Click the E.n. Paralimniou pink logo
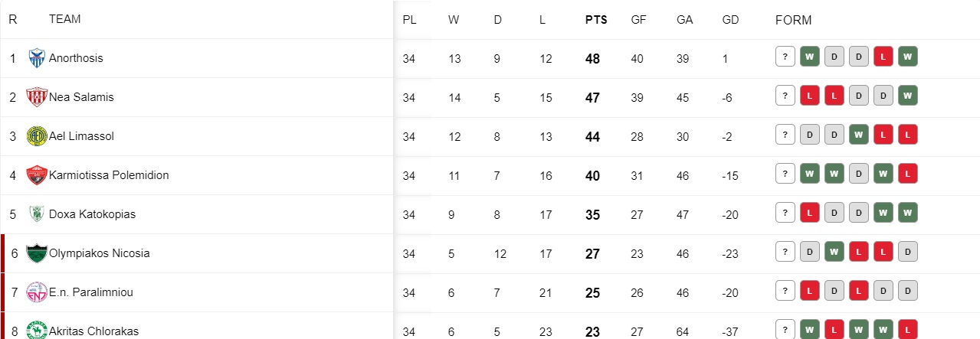Screen dimensions: 980x339 (37, 292)
